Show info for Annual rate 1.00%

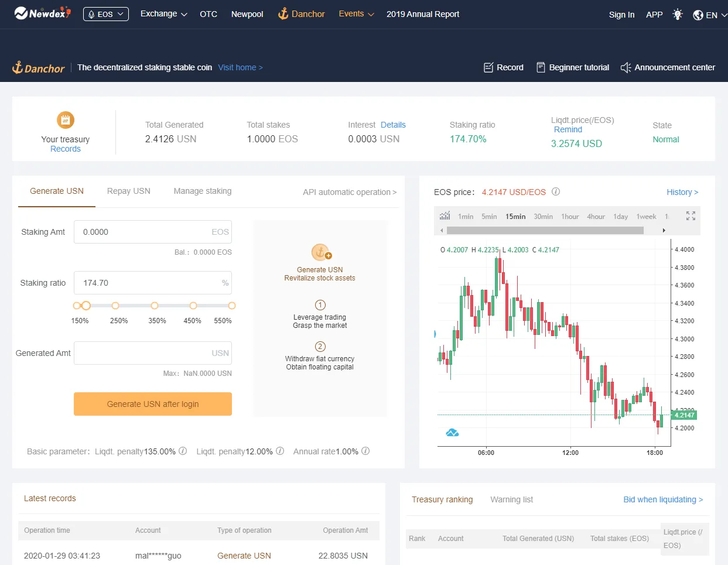pos(365,451)
